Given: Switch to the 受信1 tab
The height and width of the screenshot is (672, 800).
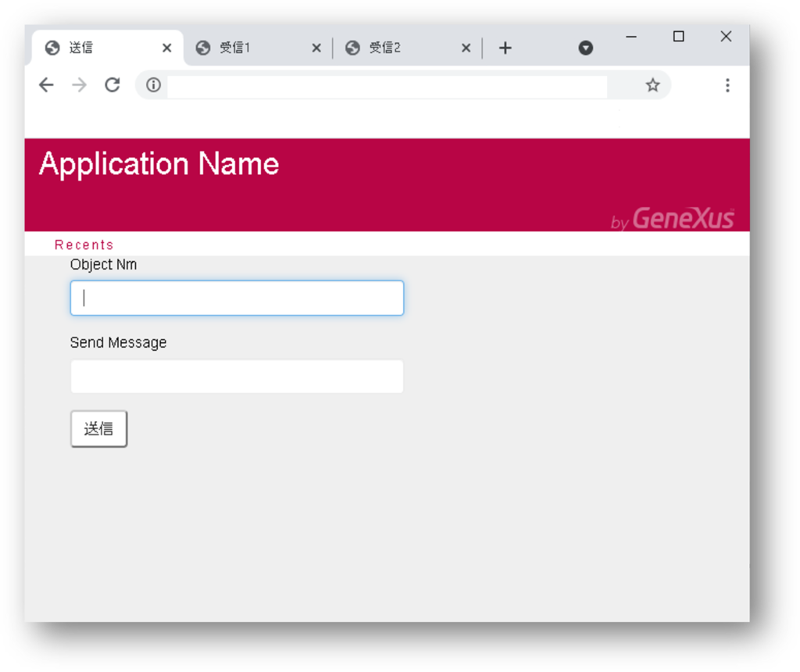Looking at the screenshot, I should point(258,48).
